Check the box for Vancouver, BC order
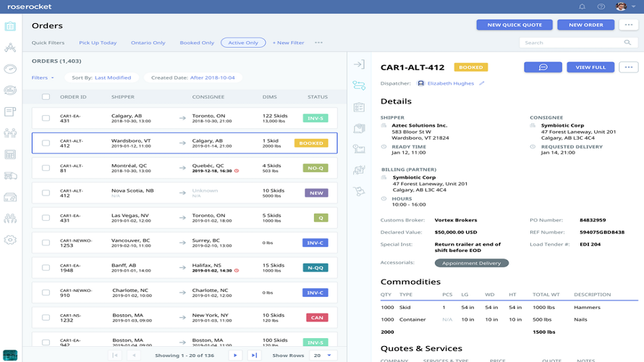Screen dimensions: 644x362 [46, 243]
